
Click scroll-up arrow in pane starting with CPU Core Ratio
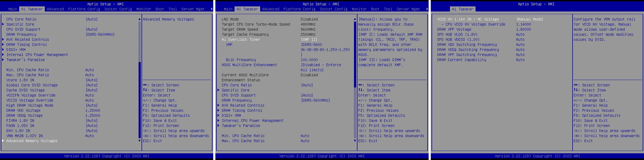pos(139,19)
